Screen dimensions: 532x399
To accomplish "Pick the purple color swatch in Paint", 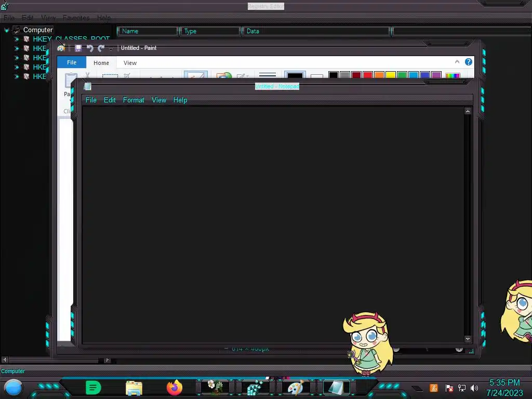I will point(436,75).
